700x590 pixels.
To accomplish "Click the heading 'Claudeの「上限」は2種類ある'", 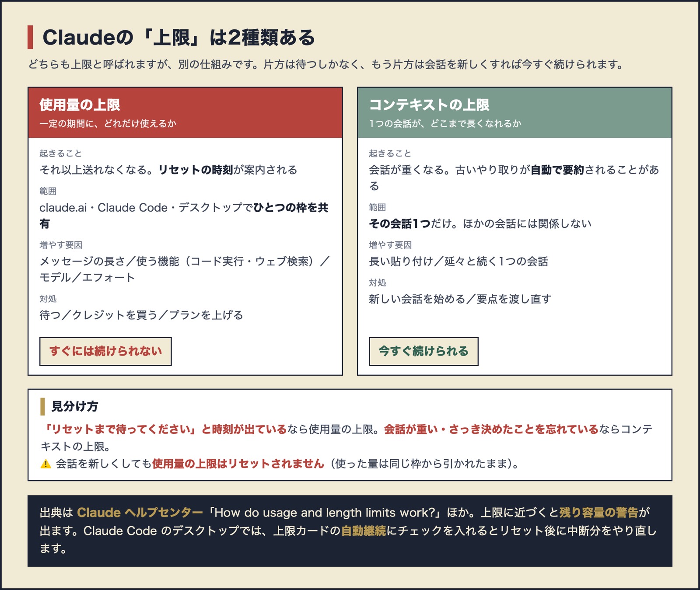I will click(x=178, y=38).
